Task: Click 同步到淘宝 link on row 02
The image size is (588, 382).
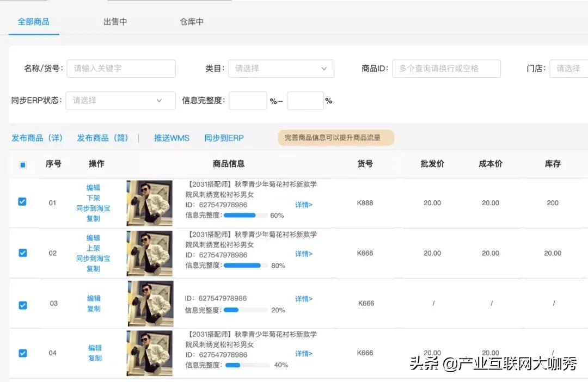Action: [x=93, y=259]
